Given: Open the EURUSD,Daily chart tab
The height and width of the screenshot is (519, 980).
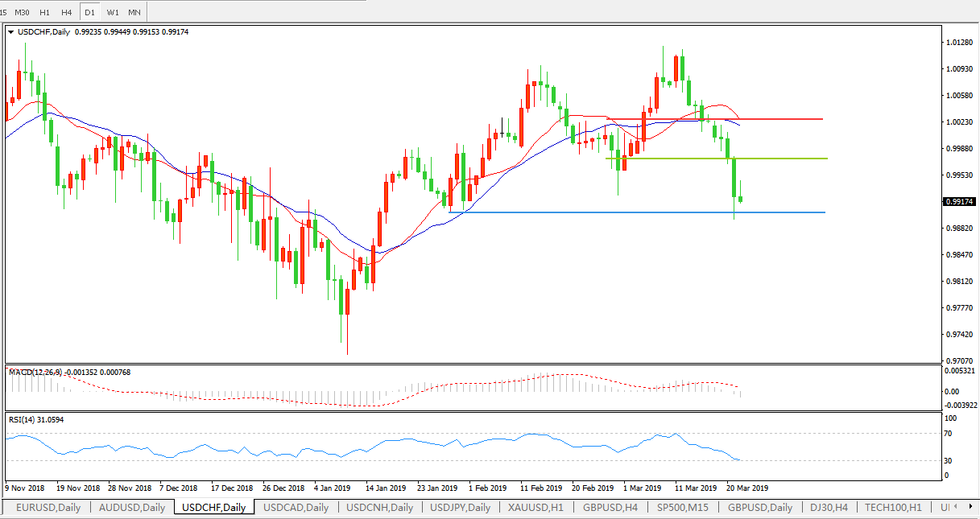Looking at the screenshot, I should [48, 507].
